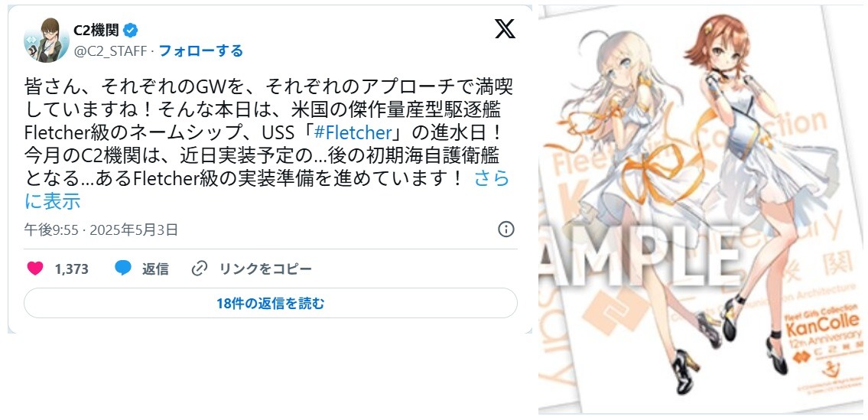Click the 1,373 likes count
The width and height of the screenshot is (868, 420).
tap(71, 269)
